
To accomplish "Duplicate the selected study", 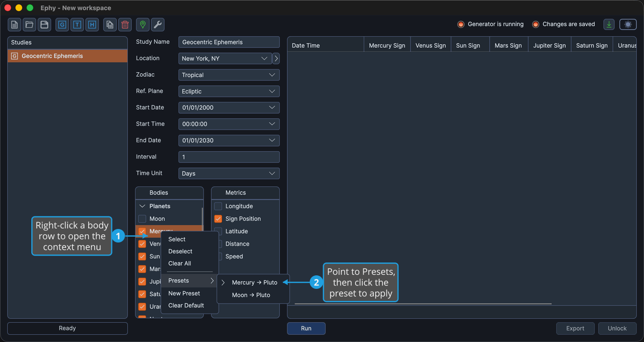I will pyautogui.click(x=110, y=25).
